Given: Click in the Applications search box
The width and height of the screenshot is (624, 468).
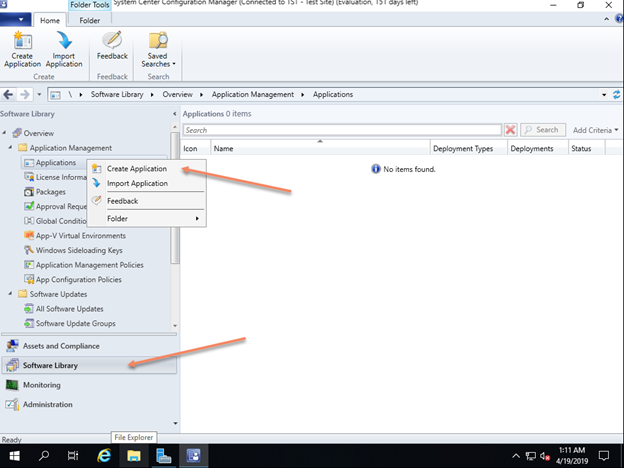Looking at the screenshot, I should click(342, 130).
